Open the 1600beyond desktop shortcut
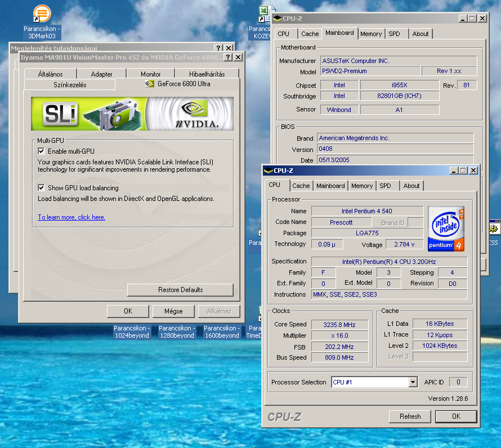The width and height of the screenshot is (501, 448). coord(222,331)
